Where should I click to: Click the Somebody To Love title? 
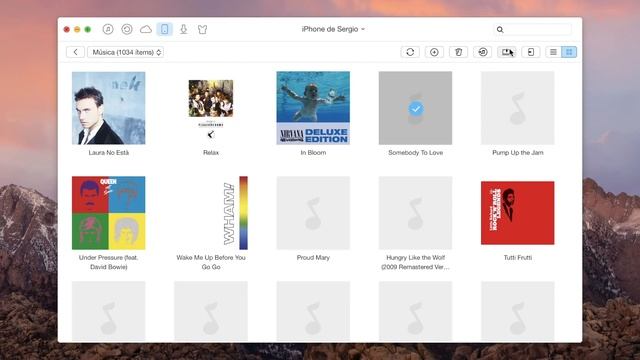416,153
